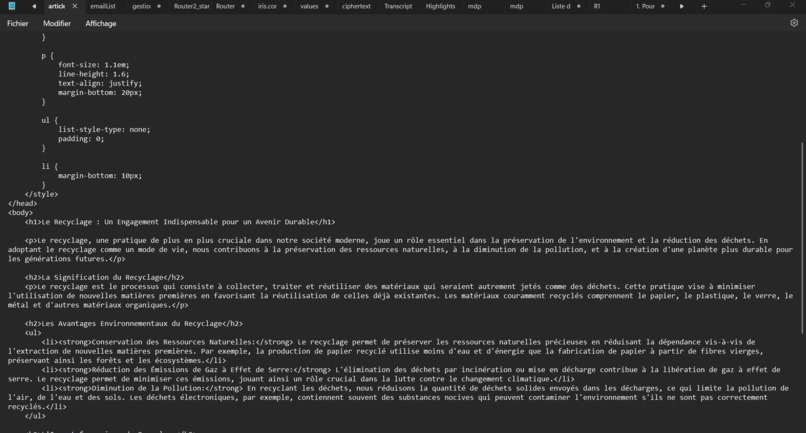
Task: Place cursor on 'list-style-type: none;' line
Action: [x=104, y=130]
